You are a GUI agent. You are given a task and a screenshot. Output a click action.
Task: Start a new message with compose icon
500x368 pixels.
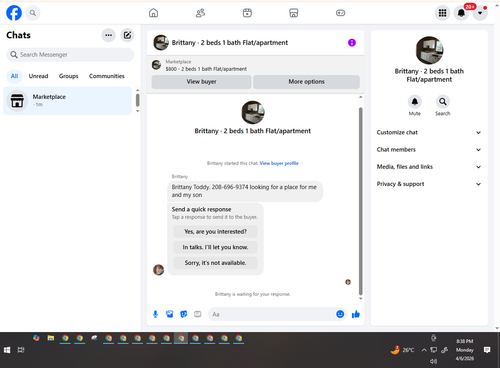[127, 35]
